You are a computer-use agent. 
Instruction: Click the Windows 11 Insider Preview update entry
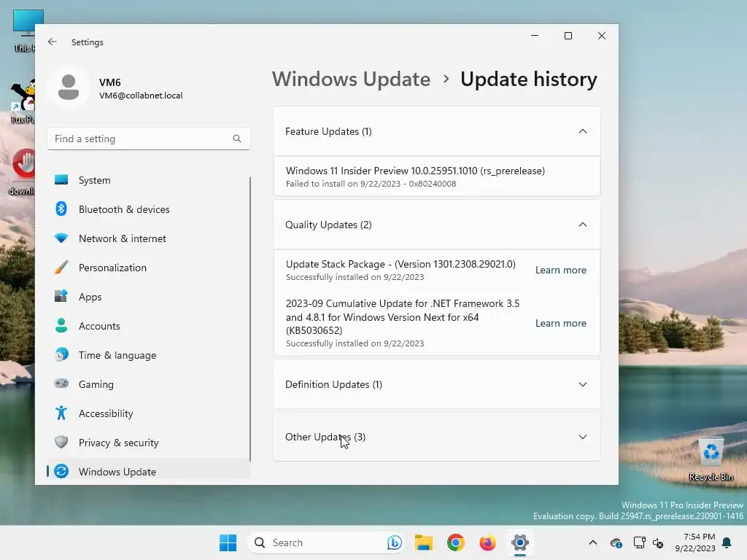(x=437, y=176)
